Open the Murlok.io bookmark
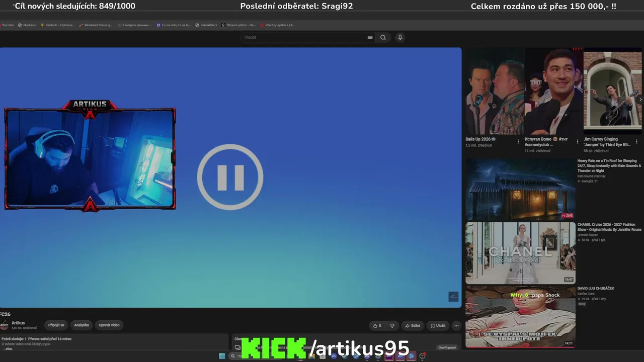Screen dimensions: 644x362 27,25
